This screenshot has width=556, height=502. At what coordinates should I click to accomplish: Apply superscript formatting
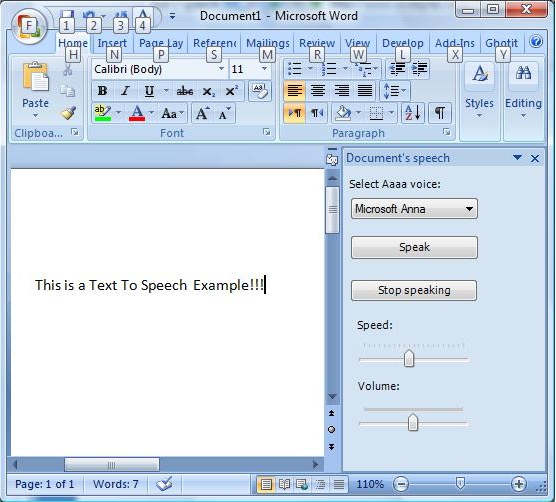pyautogui.click(x=232, y=91)
